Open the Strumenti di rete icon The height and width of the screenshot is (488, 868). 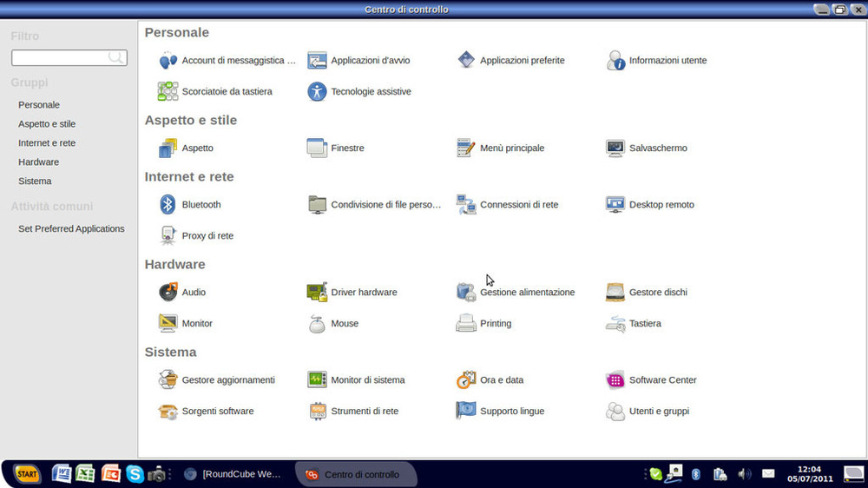[317, 411]
